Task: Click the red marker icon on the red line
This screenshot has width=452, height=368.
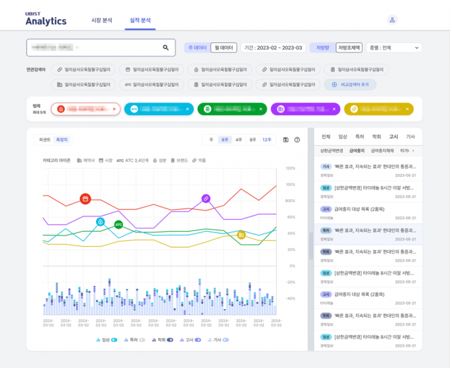Action: (x=86, y=199)
